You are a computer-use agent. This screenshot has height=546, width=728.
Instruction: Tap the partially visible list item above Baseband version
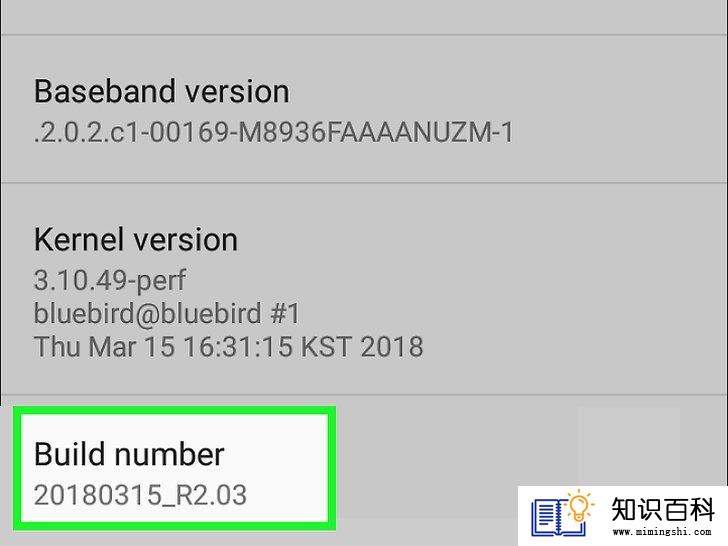pos(364,17)
